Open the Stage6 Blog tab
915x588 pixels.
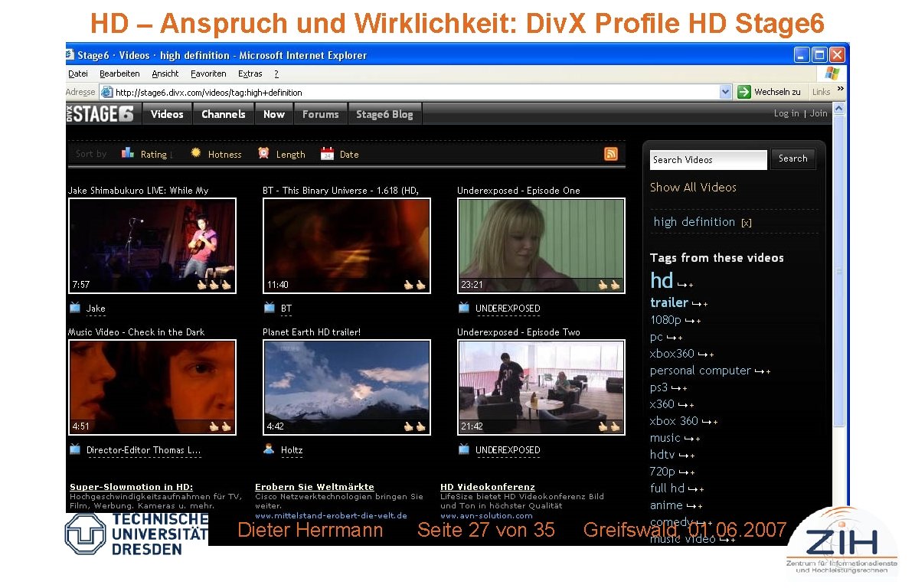(x=384, y=114)
